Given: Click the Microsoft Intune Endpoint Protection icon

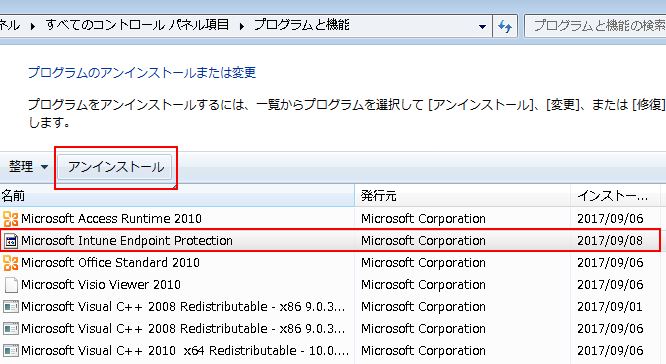Looking at the screenshot, I should [11, 241].
